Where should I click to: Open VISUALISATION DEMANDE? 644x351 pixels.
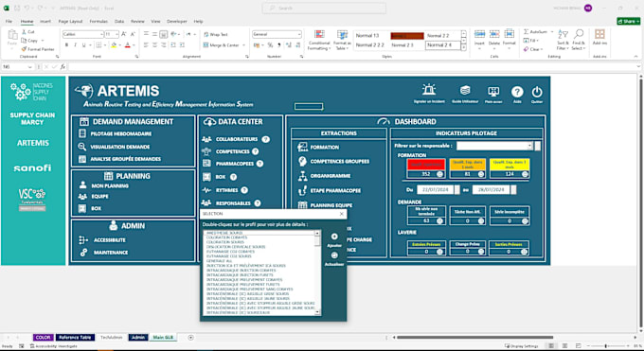pyautogui.click(x=120, y=147)
